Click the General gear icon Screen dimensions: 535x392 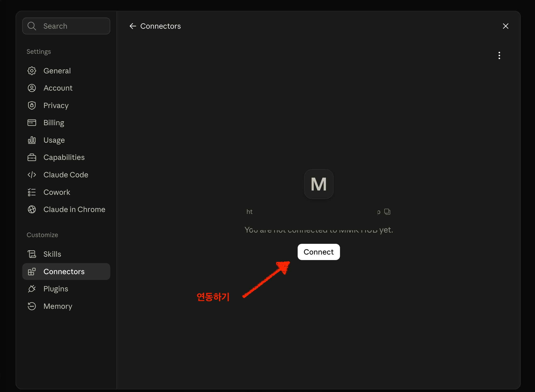coord(32,71)
